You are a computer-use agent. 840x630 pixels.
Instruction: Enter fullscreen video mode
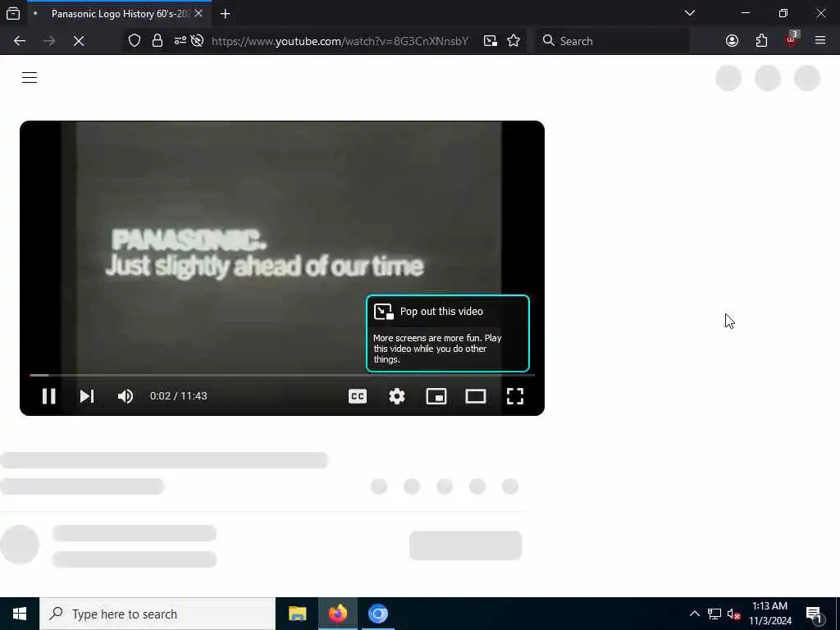pyautogui.click(x=515, y=396)
